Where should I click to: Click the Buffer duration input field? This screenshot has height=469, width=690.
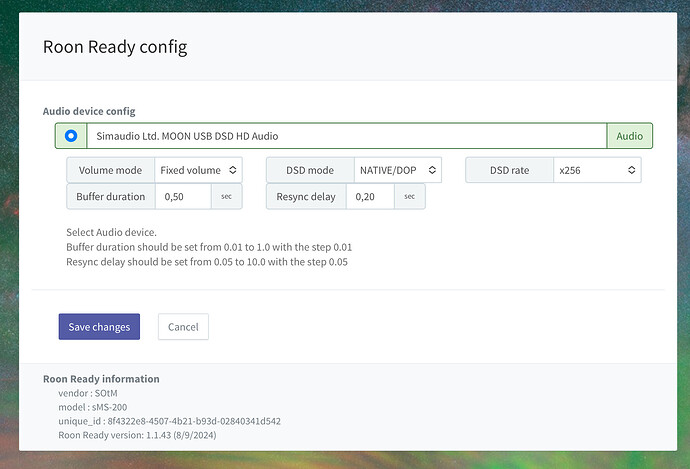(183, 197)
